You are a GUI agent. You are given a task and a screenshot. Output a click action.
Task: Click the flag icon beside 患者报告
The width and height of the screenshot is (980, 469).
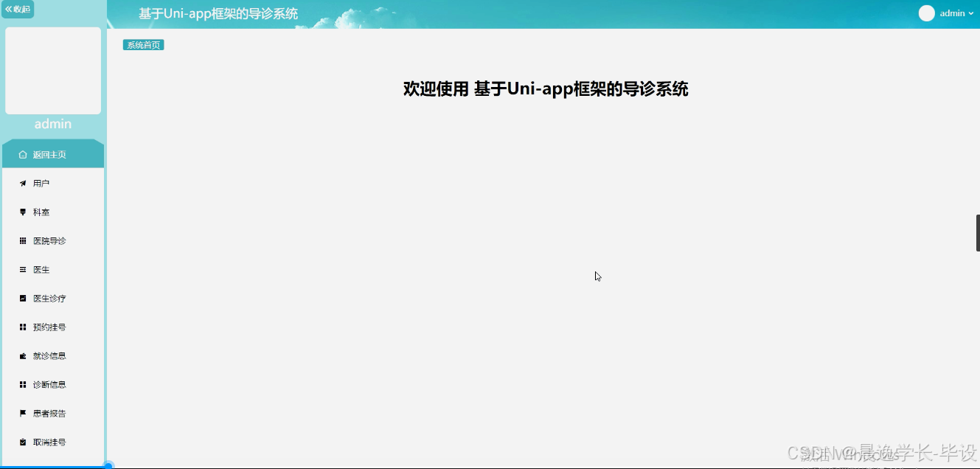(22, 413)
